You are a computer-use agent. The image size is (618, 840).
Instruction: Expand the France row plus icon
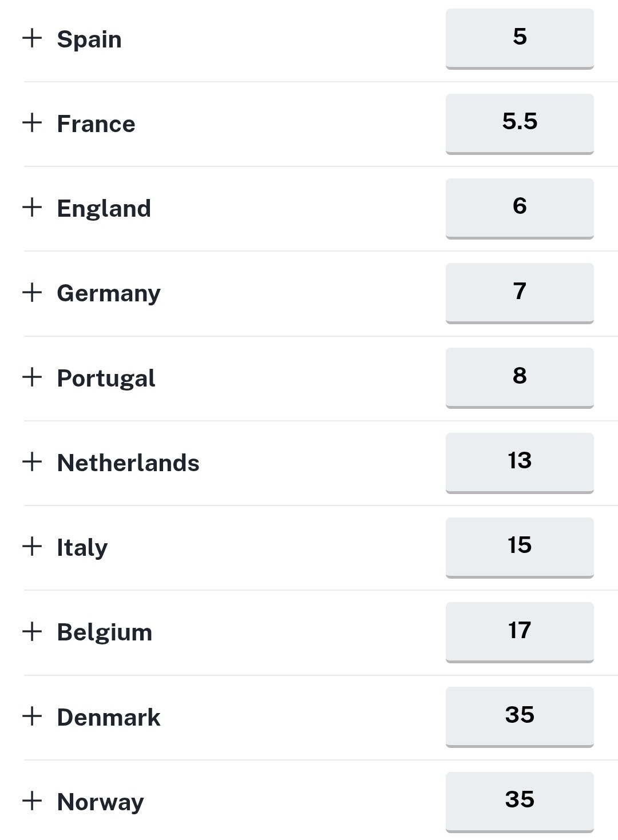point(32,123)
